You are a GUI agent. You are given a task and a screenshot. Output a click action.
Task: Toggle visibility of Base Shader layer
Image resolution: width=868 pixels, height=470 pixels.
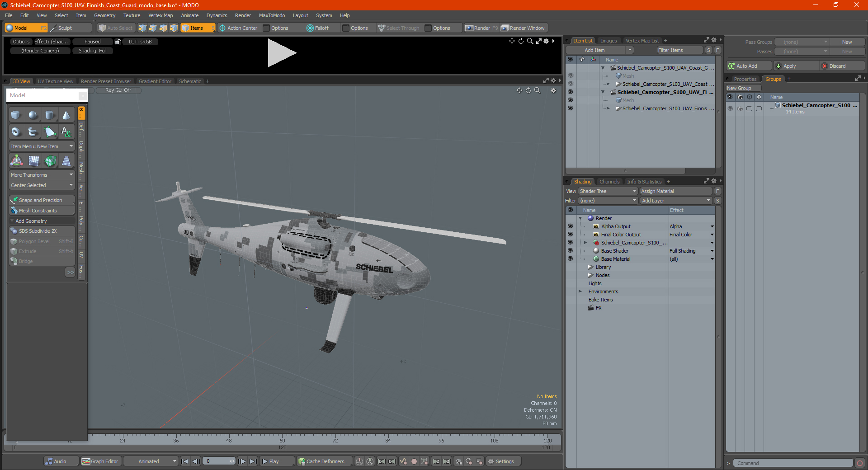570,251
